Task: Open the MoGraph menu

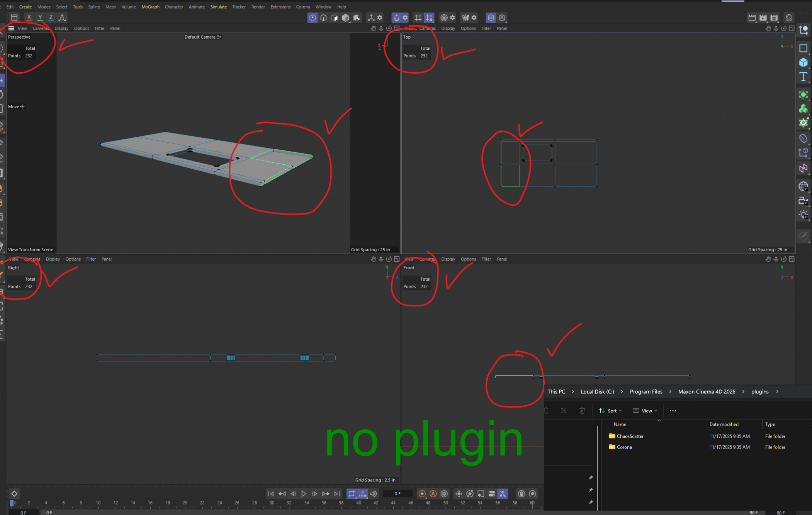Action: 150,7
